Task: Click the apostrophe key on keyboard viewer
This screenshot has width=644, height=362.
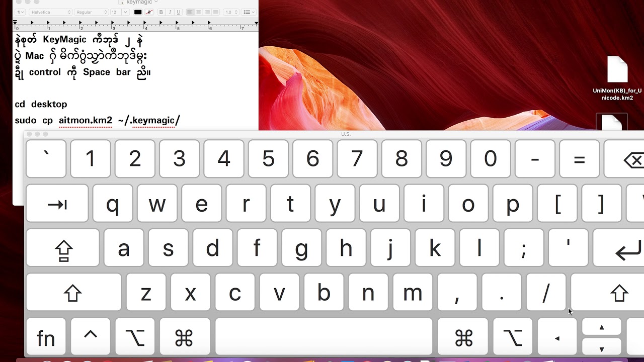Action: [x=569, y=248]
